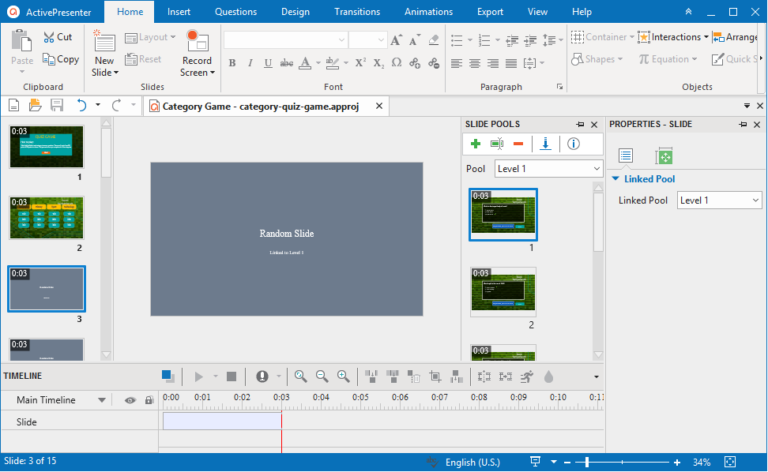The height and width of the screenshot is (472, 768).
Task: Add a New Slide
Action: point(104,54)
